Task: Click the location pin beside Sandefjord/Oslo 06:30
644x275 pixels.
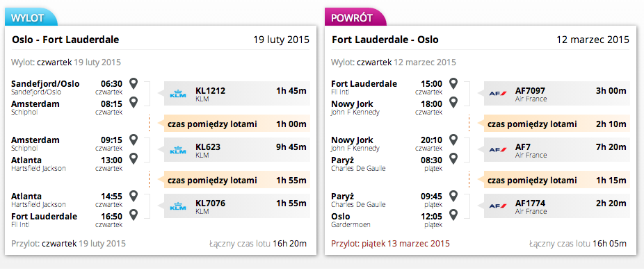Action: click(x=133, y=83)
